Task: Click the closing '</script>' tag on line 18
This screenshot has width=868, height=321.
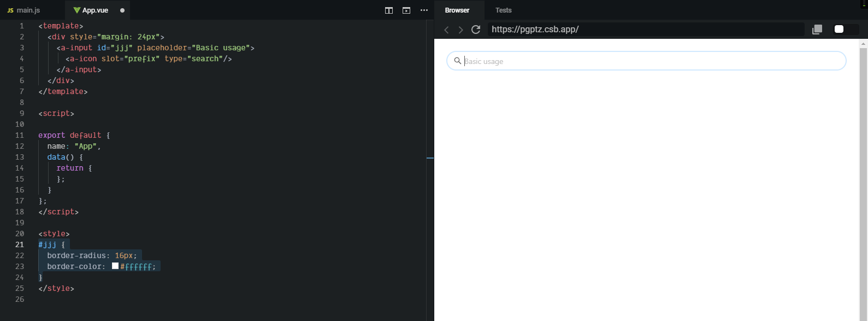Action: (58, 212)
